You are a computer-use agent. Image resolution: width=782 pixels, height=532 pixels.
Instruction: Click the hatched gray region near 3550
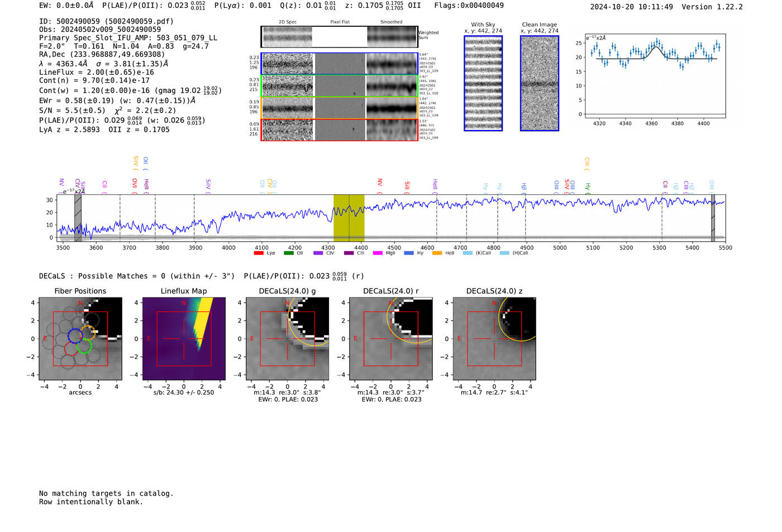pyautogui.click(x=78, y=218)
